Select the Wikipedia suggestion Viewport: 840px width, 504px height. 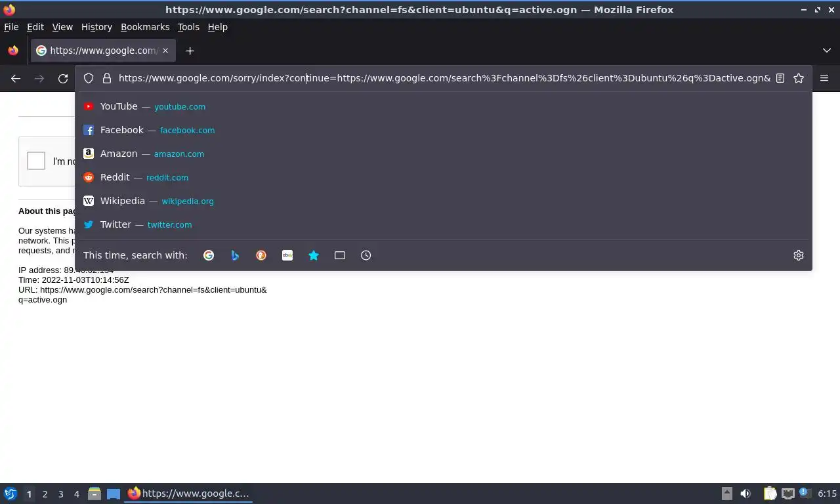pyautogui.click(x=444, y=201)
